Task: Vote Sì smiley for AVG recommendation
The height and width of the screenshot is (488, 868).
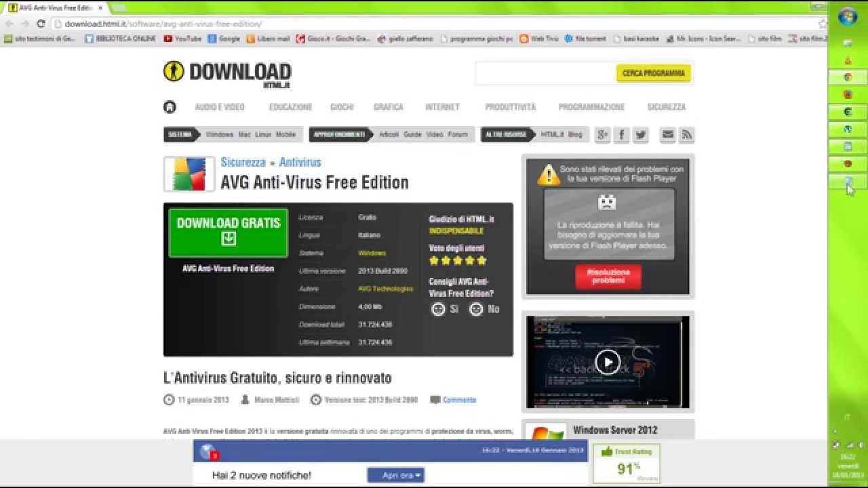Action: pos(438,309)
